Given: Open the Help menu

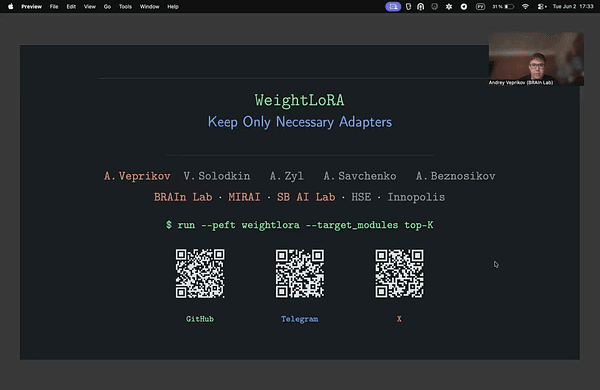Looking at the screenshot, I should tap(173, 7).
